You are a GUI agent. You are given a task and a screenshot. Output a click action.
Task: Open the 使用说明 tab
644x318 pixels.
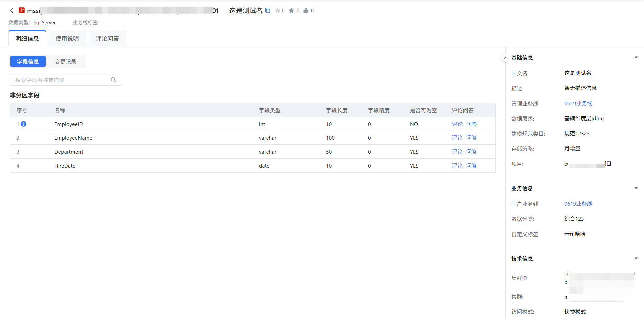[67, 39]
